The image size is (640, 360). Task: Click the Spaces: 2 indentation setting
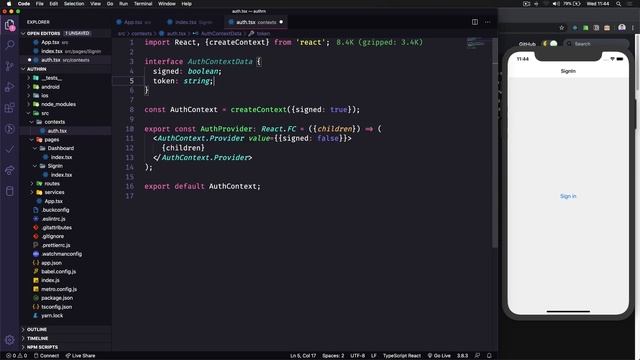click(333, 356)
